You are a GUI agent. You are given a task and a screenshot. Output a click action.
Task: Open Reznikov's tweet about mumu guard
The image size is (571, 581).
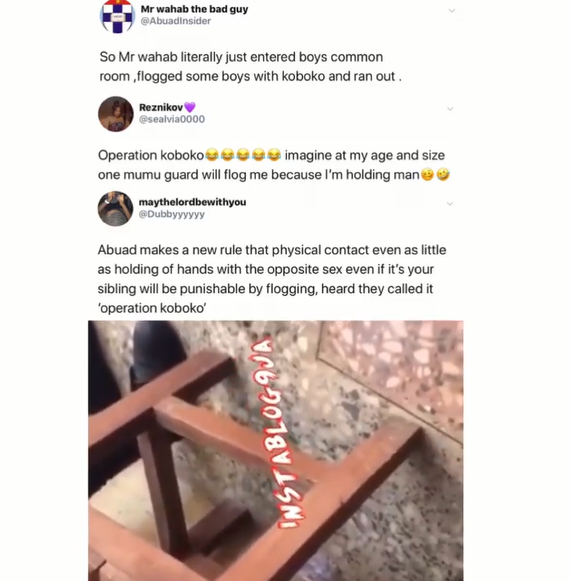pyautogui.click(x=274, y=165)
